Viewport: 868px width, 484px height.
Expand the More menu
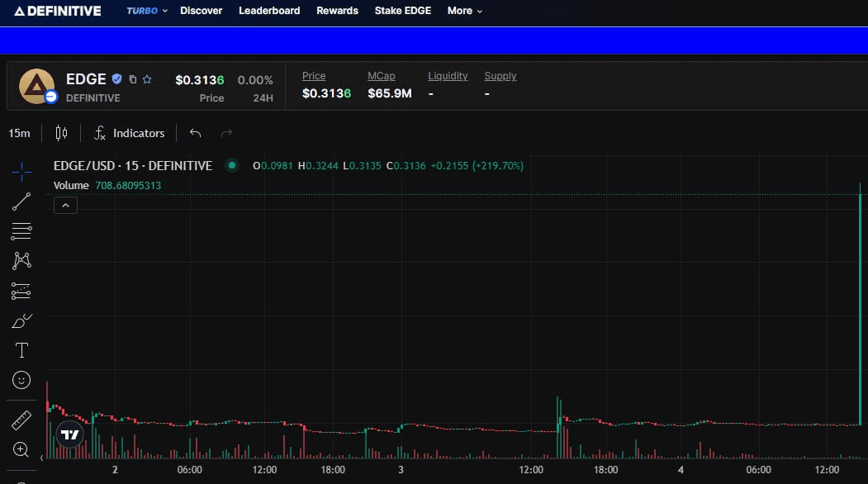coord(464,11)
